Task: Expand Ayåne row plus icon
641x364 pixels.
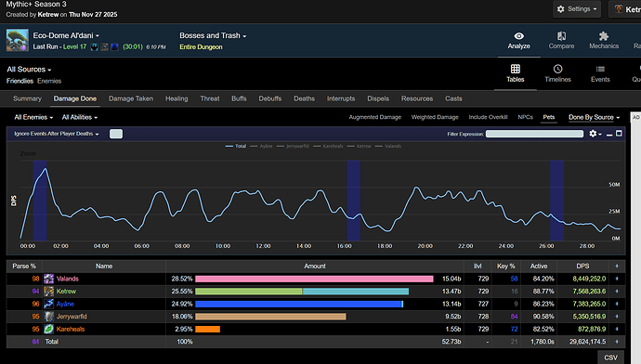Action: click(x=617, y=304)
